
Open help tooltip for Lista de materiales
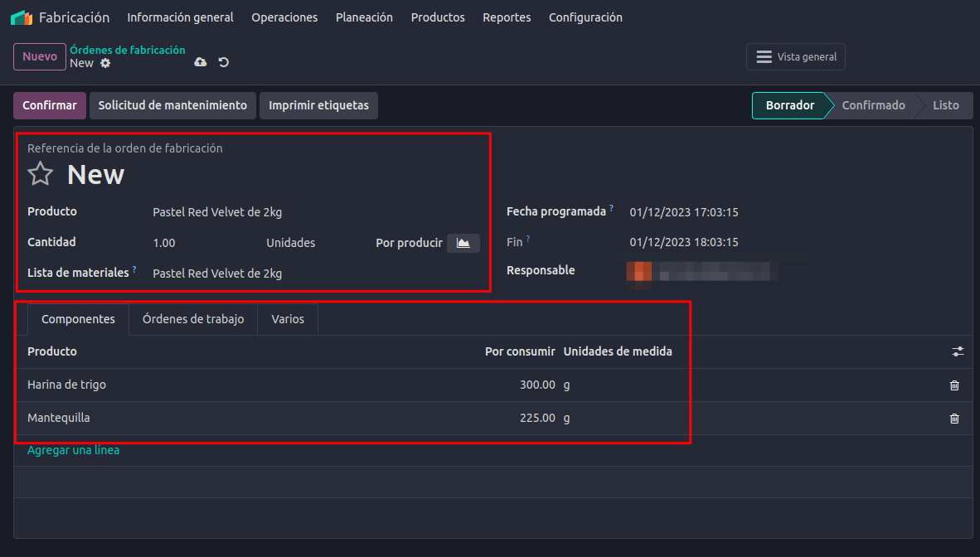pyautogui.click(x=134, y=269)
